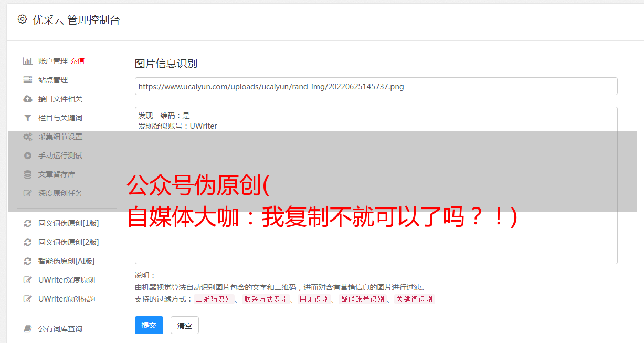Open 站点管理 menu item

pos(53,80)
